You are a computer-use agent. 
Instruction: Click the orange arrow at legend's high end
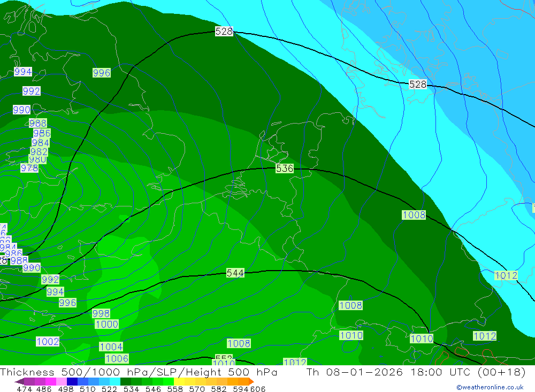point(251,382)
